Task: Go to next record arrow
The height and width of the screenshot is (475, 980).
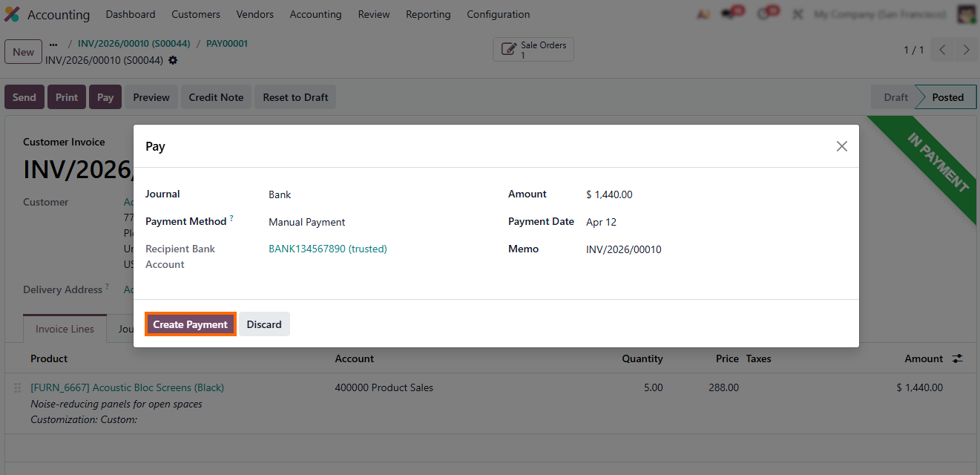Action: (x=966, y=50)
